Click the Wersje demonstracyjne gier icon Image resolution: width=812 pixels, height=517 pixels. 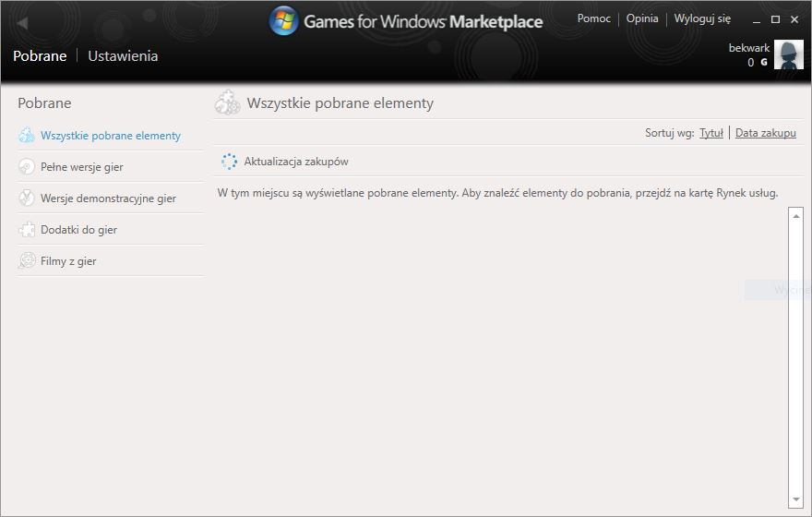tap(27, 198)
